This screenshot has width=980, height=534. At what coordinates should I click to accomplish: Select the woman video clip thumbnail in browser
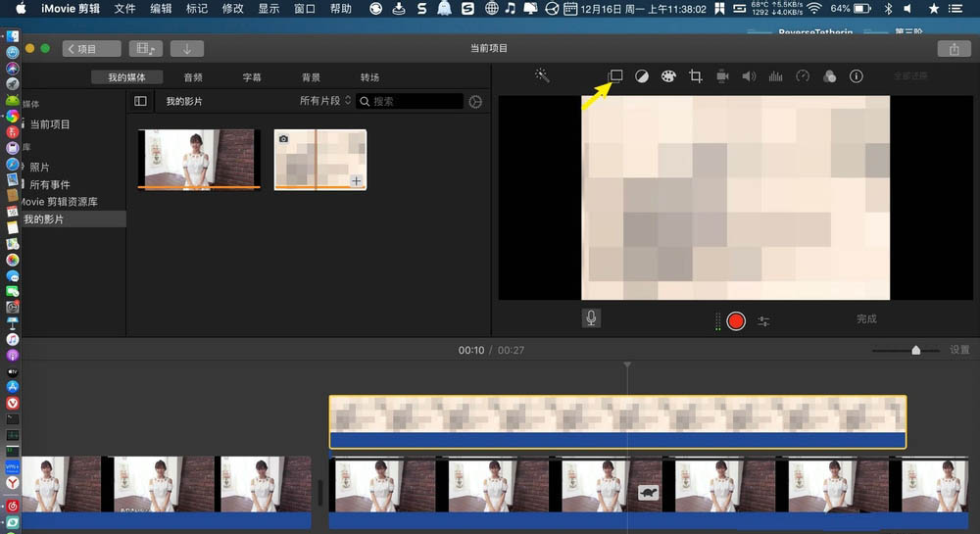pyautogui.click(x=199, y=160)
